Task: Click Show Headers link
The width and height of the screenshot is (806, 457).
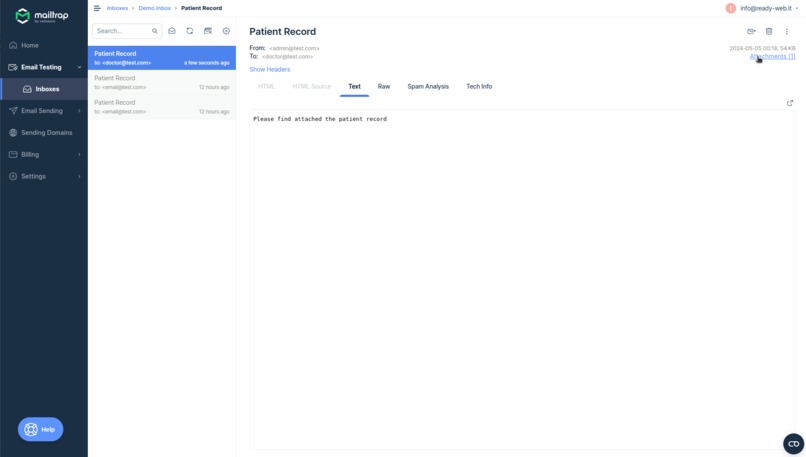Action: point(270,69)
